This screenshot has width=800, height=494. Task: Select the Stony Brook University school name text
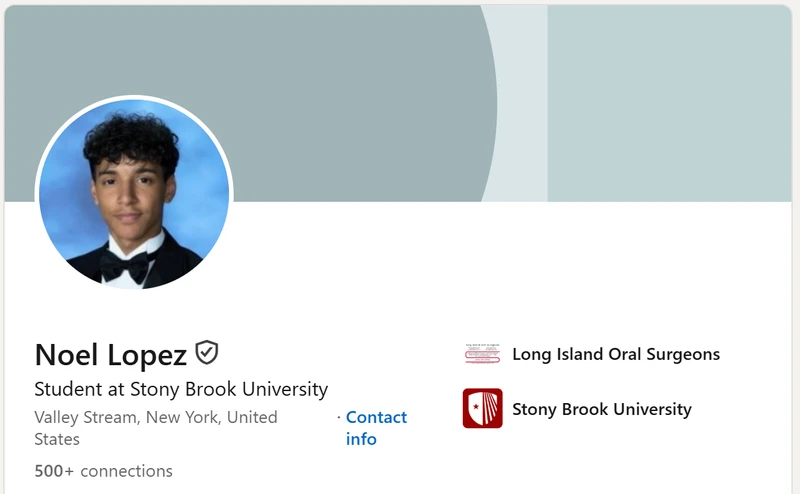point(602,409)
